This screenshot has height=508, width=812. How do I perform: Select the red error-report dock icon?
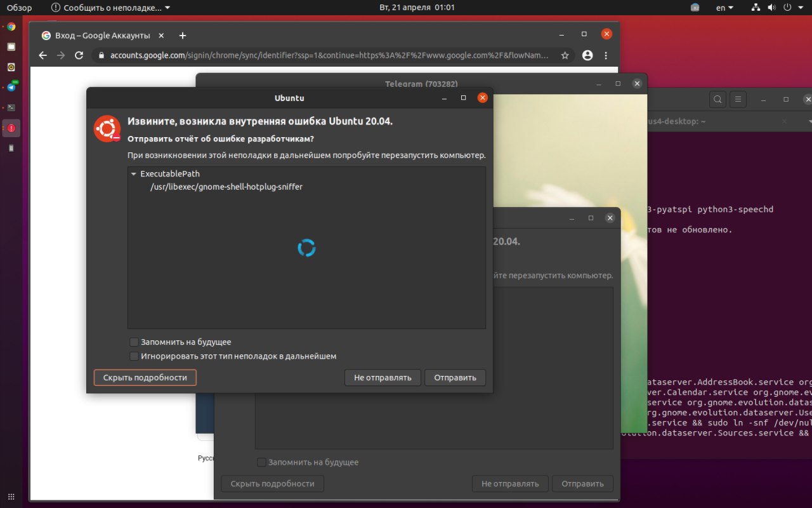pos(11,128)
